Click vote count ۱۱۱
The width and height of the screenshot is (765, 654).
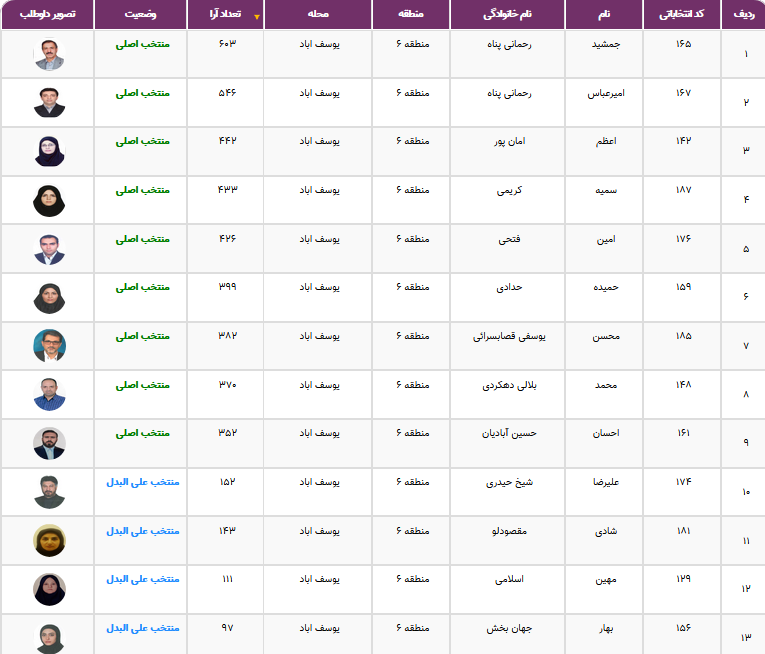[x=227, y=578]
